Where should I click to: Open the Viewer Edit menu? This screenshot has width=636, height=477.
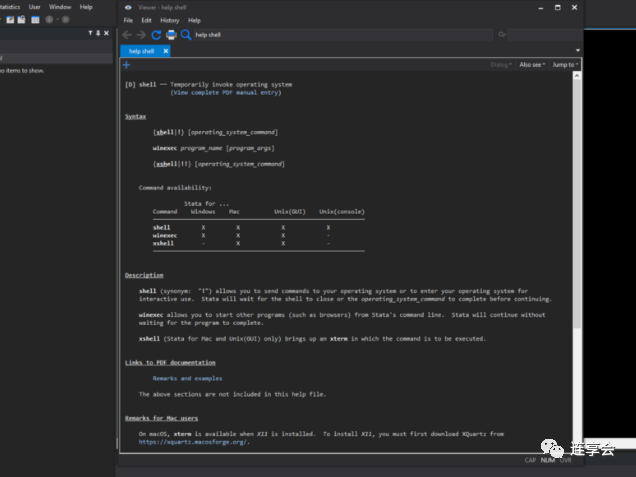[x=146, y=20]
